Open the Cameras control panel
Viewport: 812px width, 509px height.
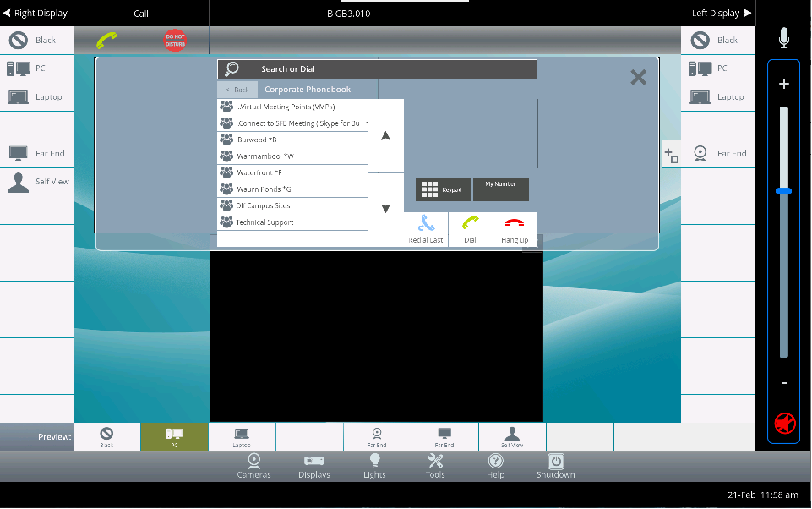point(253,464)
